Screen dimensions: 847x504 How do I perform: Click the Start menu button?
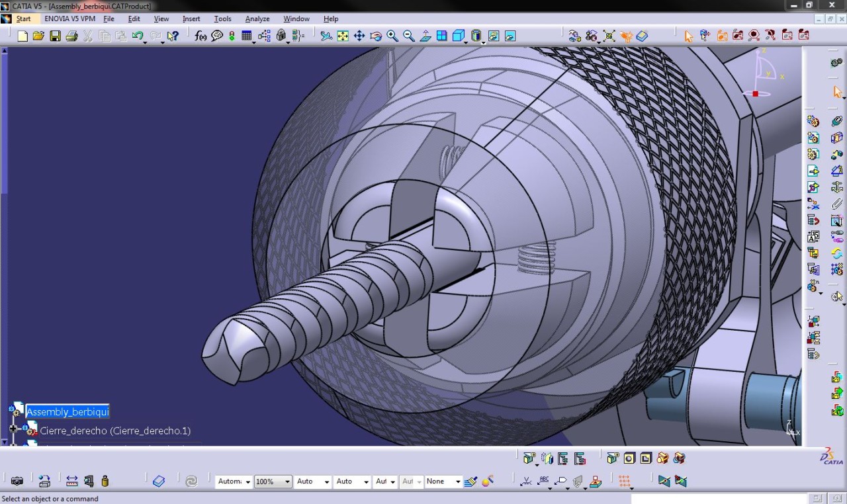click(x=23, y=19)
